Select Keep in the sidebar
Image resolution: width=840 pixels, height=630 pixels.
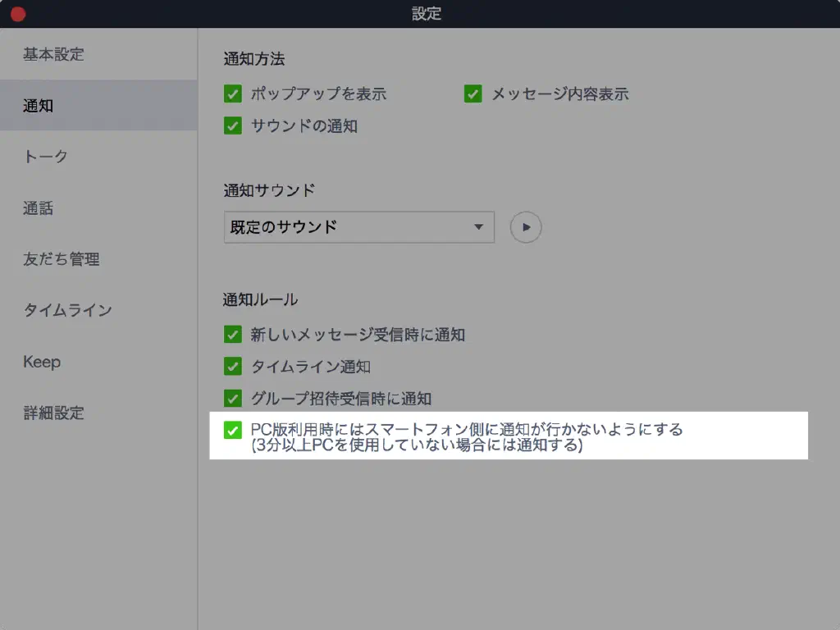[x=42, y=362]
